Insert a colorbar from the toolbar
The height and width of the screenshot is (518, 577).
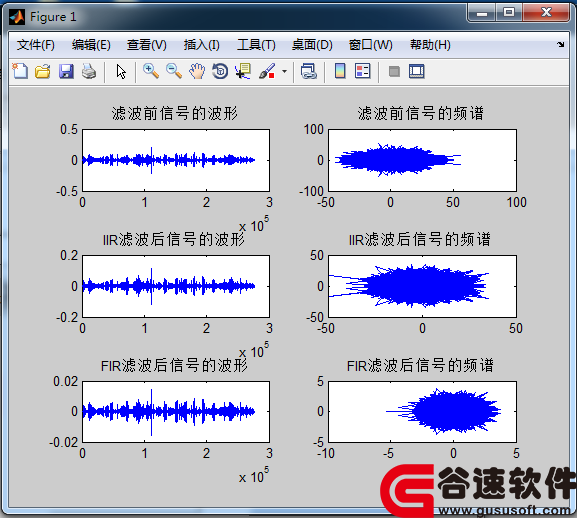pyautogui.click(x=340, y=71)
